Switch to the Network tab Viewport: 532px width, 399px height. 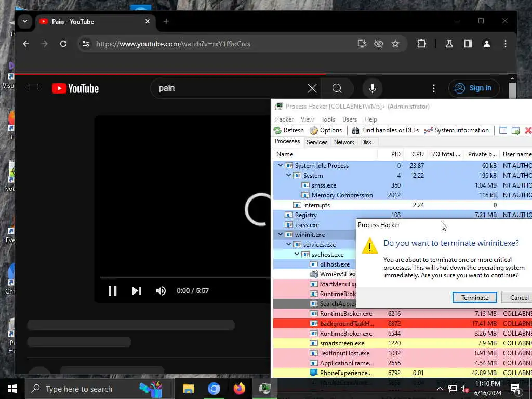click(344, 142)
